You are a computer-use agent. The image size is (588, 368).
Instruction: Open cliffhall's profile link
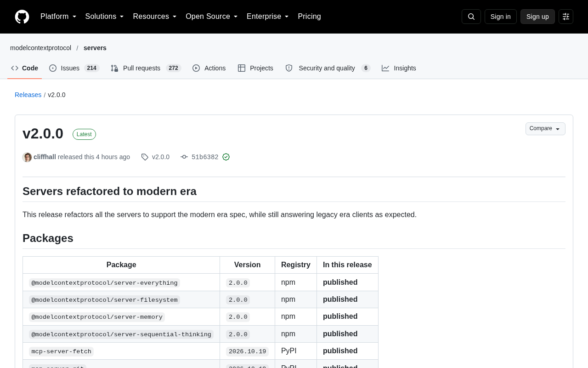(x=45, y=157)
